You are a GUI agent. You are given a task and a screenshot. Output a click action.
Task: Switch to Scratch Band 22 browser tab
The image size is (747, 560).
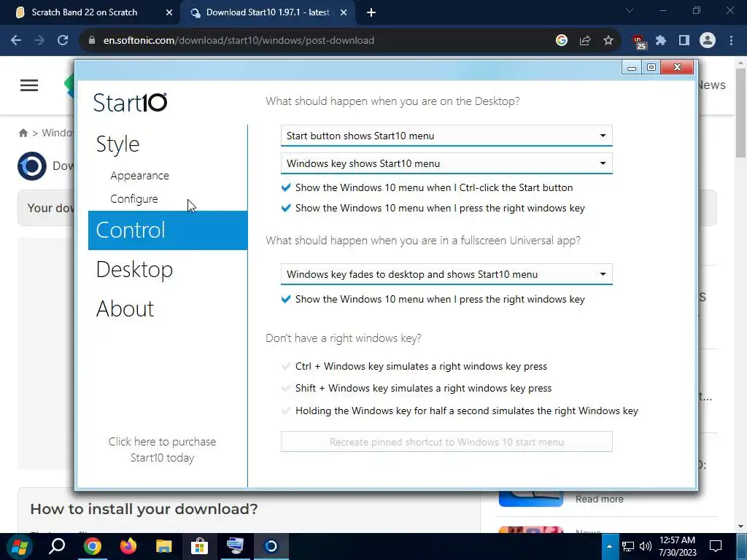[x=85, y=12]
